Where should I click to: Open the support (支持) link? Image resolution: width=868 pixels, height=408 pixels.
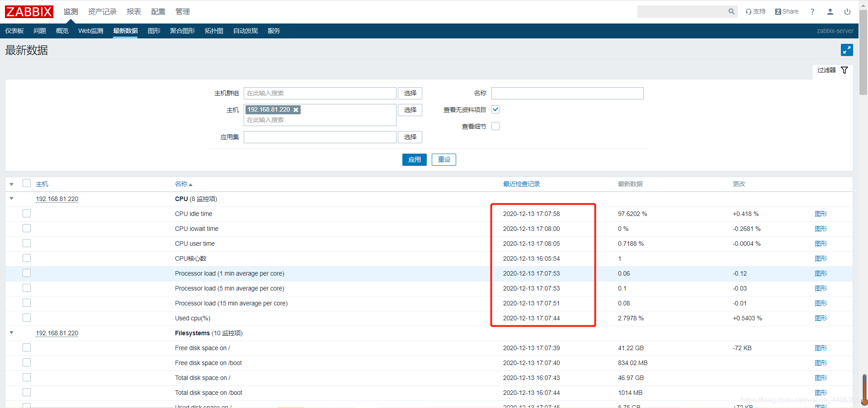tap(755, 12)
